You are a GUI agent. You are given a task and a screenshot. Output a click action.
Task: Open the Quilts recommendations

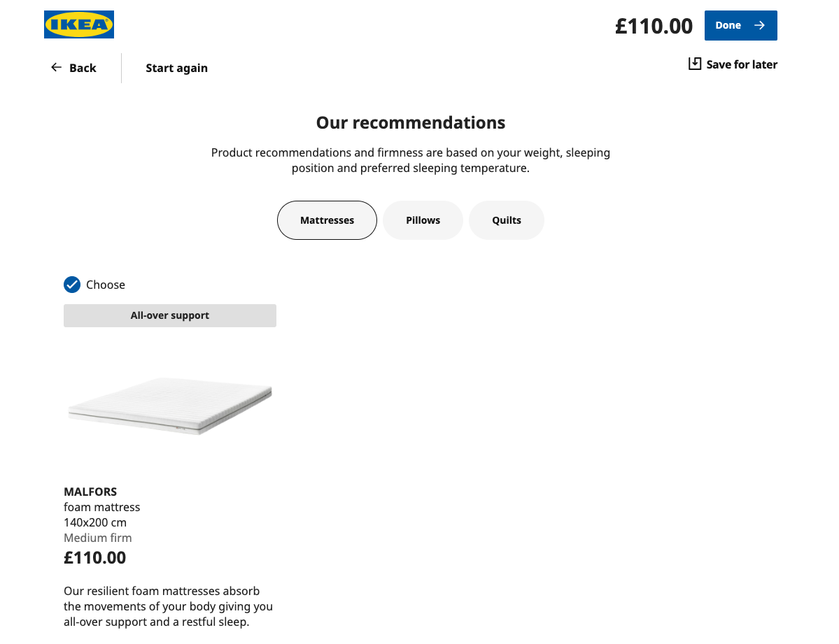pyautogui.click(x=506, y=220)
